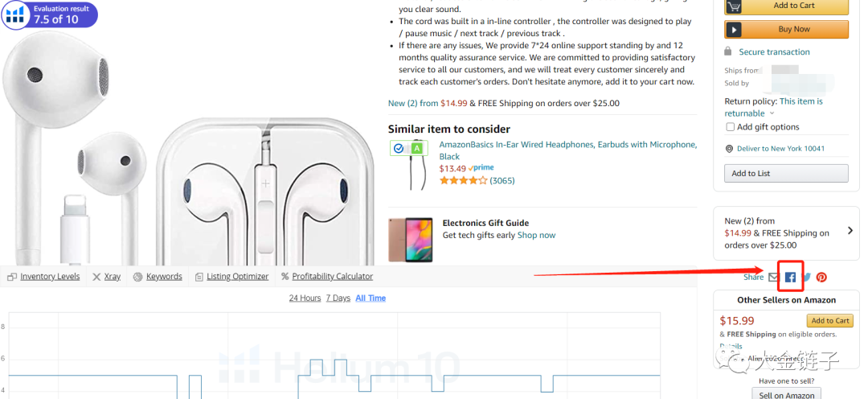Open the Keywords tool

[158, 277]
